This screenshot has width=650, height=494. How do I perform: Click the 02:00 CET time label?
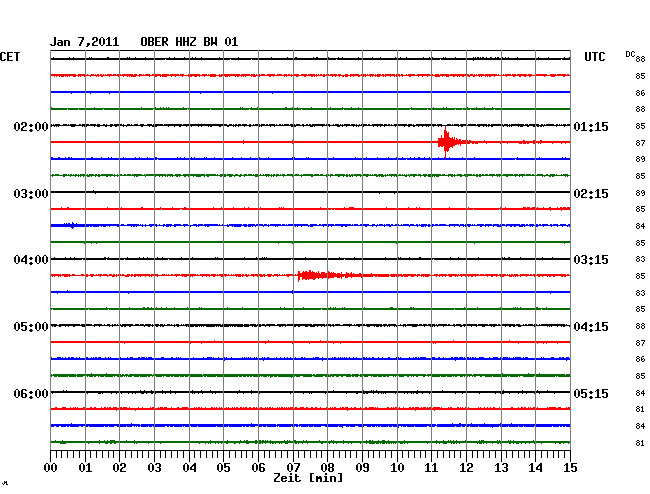(31, 126)
